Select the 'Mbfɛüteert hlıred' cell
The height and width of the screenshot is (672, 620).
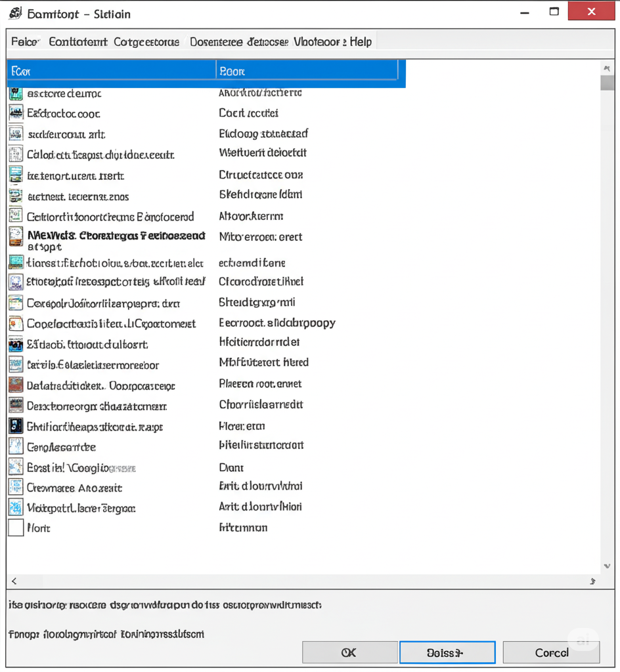pos(263,362)
